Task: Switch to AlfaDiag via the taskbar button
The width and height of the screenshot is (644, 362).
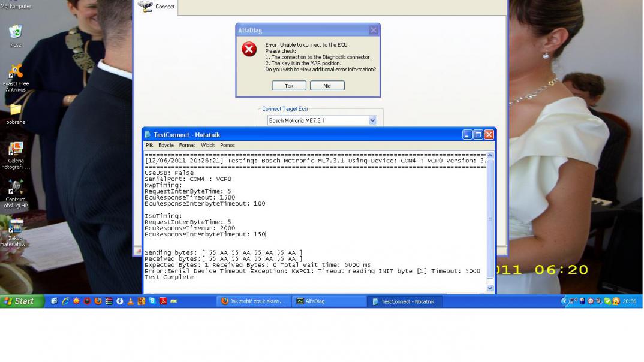Action: (x=329, y=301)
